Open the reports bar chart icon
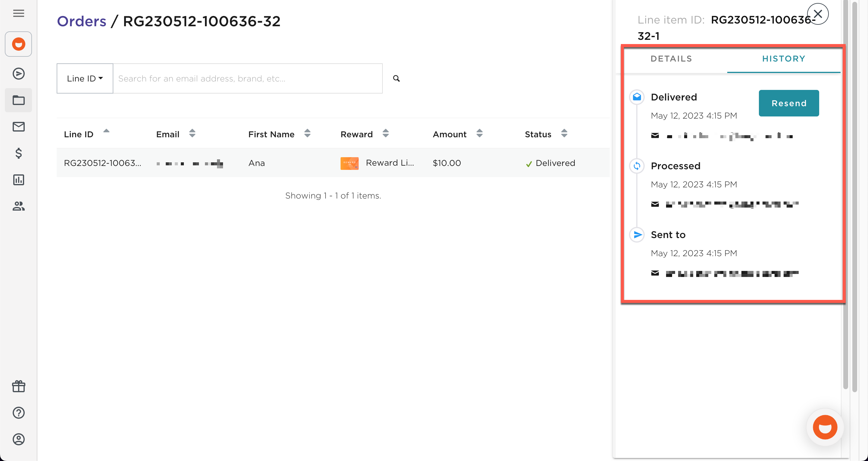The image size is (868, 461). (18, 180)
